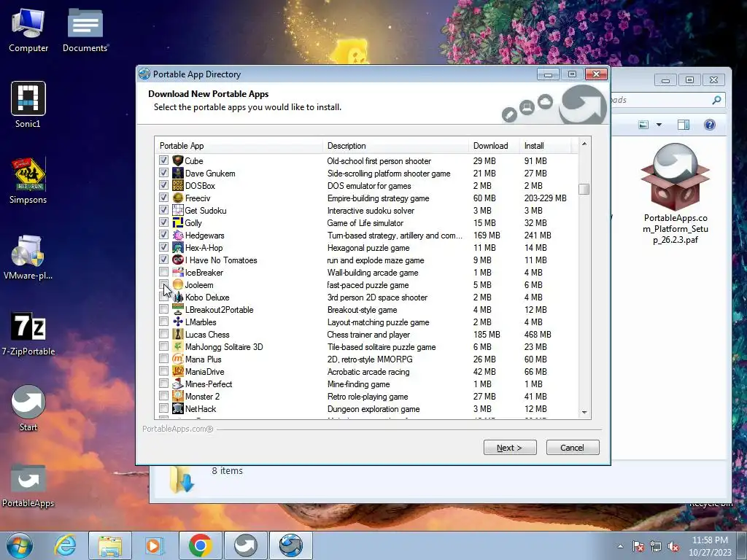
Task: Check the Mana Plus checkbox
Action: [164, 359]
